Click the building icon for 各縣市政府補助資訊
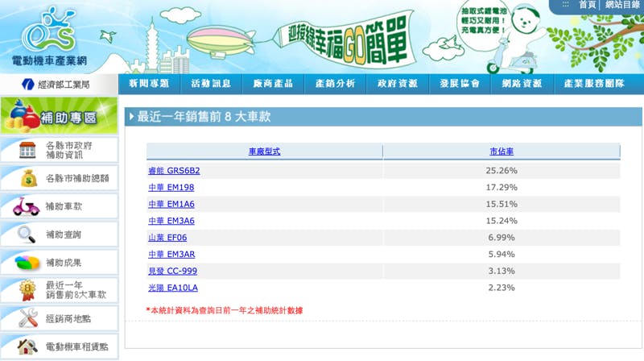 (x=27, y=150)
